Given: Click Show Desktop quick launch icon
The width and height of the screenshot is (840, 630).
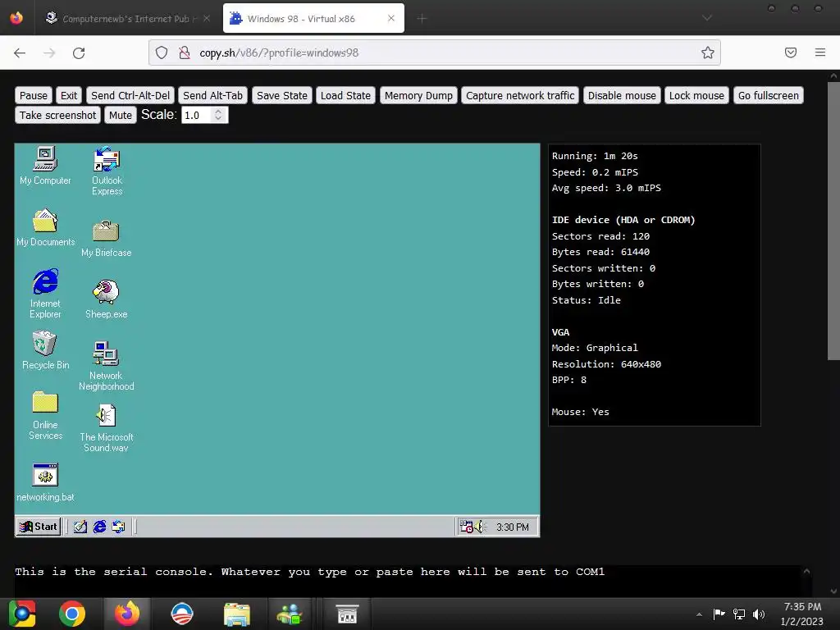Looking at the screenshot, I should click(x=80, y=527).
